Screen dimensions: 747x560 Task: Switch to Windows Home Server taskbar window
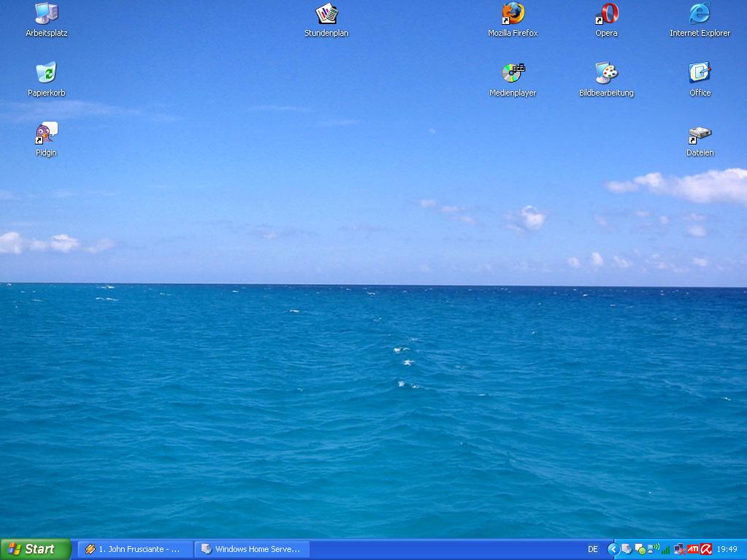pyautogui.click(x=252, y=549)
